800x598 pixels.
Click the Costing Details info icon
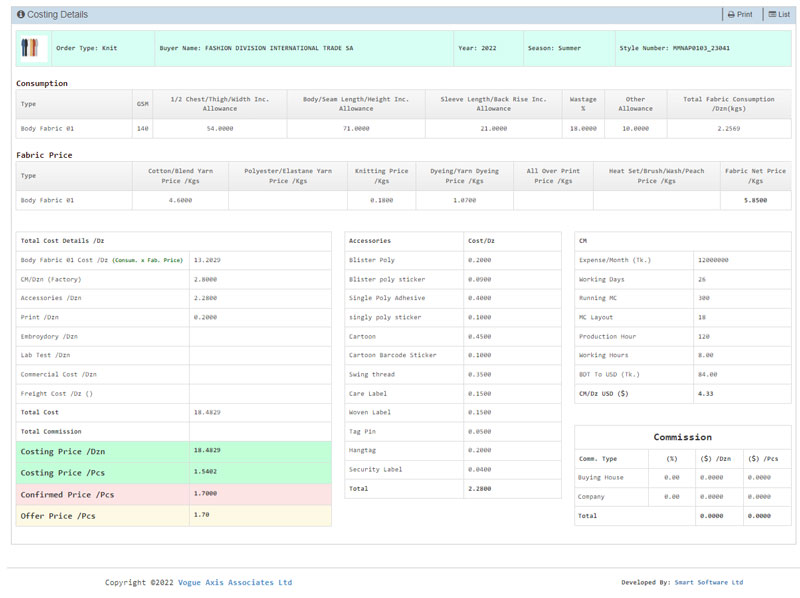pos(21,15)
